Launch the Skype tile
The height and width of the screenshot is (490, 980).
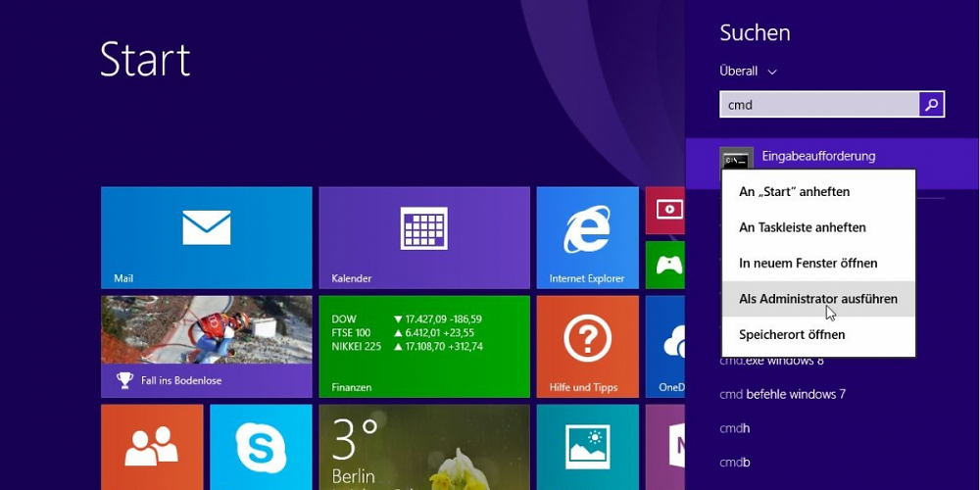(x=261, y=447)
